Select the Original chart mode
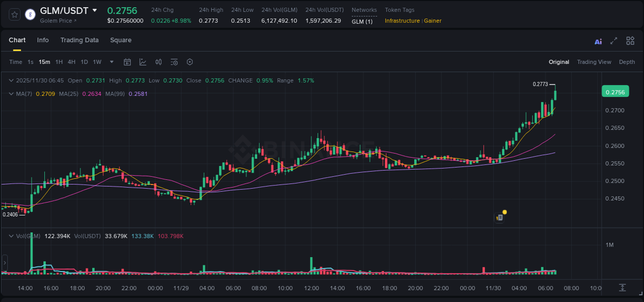The image size is (644, 302). point(558,62)
